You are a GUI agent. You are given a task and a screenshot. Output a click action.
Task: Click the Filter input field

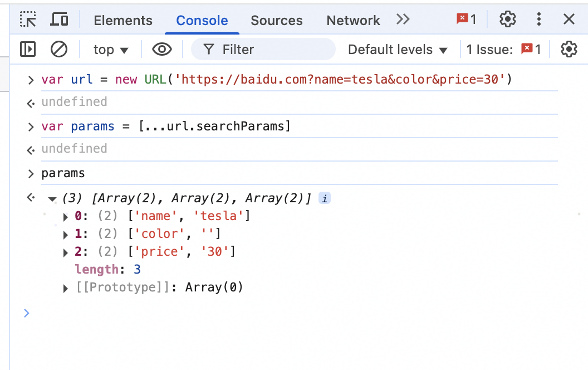coord(263,49)
